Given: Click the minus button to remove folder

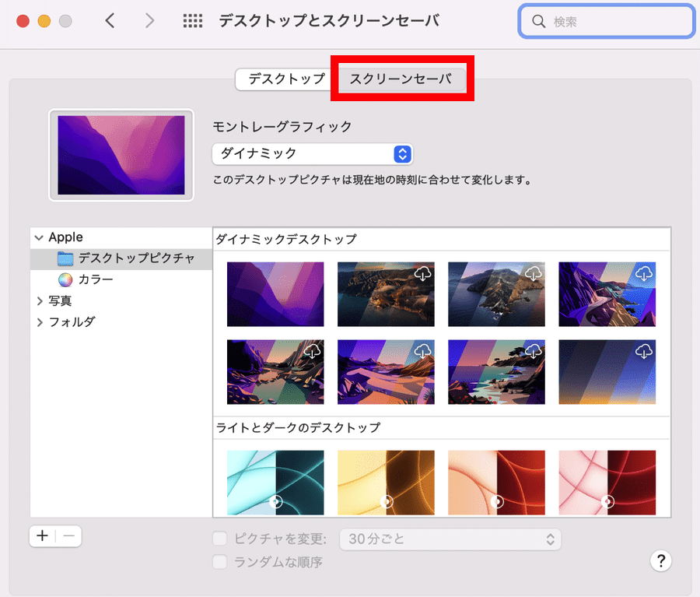Looking at the screenshot, I should click(68, 536).
